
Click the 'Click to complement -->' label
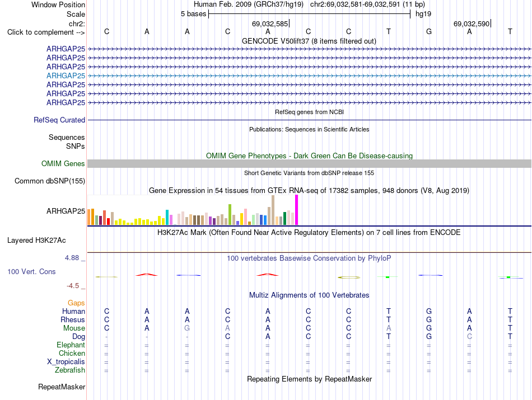[46, 32]
